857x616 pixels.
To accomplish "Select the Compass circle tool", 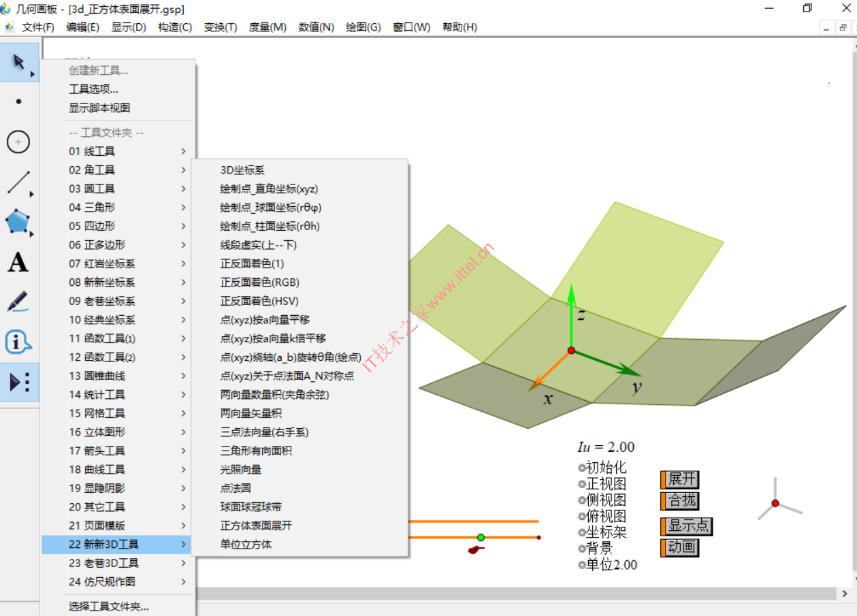I will pos(18,142).
